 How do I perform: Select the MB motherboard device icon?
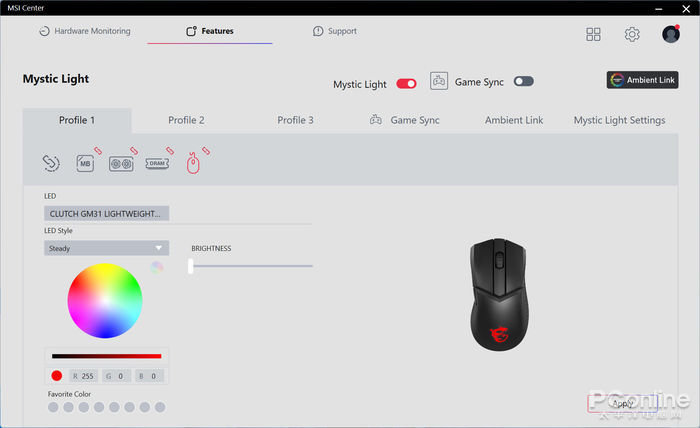pos(85,163)
